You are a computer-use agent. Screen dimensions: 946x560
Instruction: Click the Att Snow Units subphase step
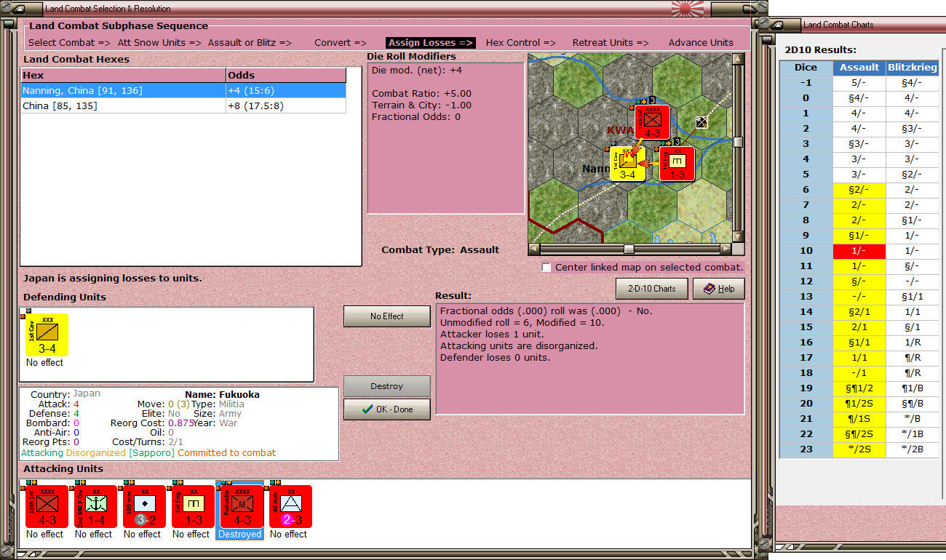tap(159, 43)
